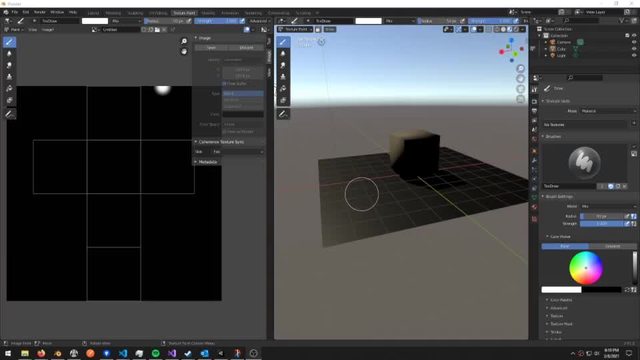Image resolution: width=640 pixels, height=360 pixels.
Task: Click viewport zoom navigation icon
Action: [x=520, y=68]
